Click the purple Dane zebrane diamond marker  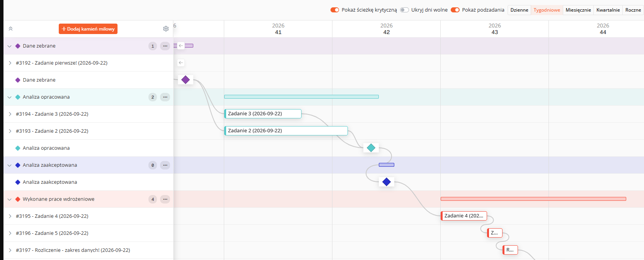click(x=186, y=80)
